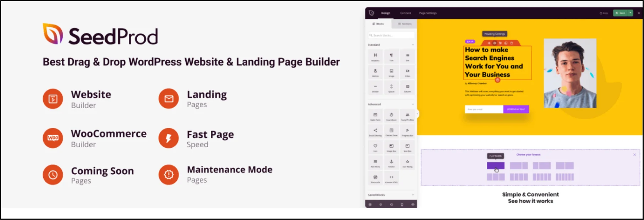Screen dimensions: 644x220
Task: Select the Icon Box block
Action: coord(407,148)
